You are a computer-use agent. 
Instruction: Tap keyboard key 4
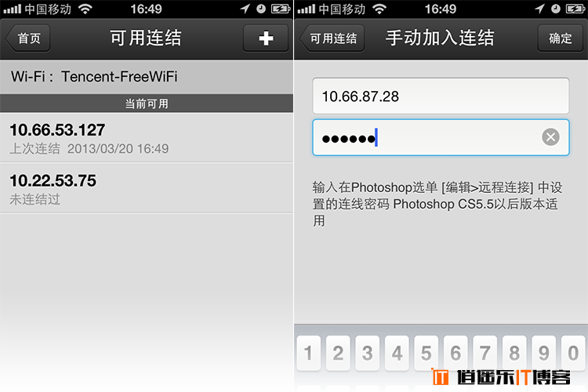point(397,353)
